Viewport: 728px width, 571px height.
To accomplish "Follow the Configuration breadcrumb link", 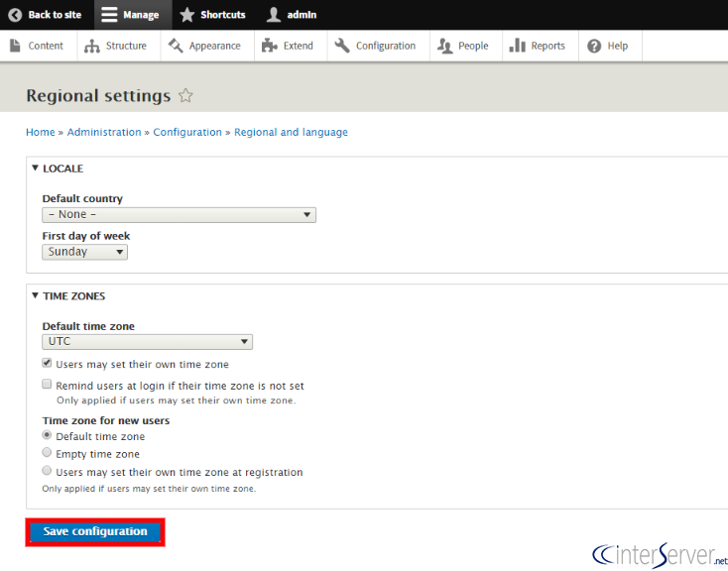I will tap(187, 132).
